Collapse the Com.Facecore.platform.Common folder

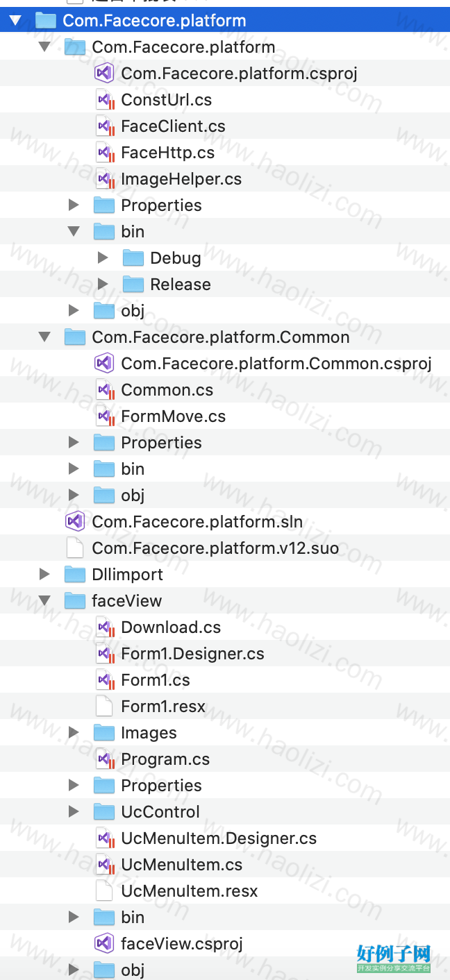(44, 337)
